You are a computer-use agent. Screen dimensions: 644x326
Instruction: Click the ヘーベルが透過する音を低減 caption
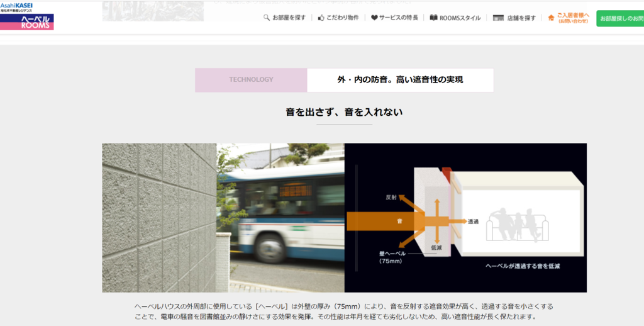pyautogui.click(x=523, y=266)
